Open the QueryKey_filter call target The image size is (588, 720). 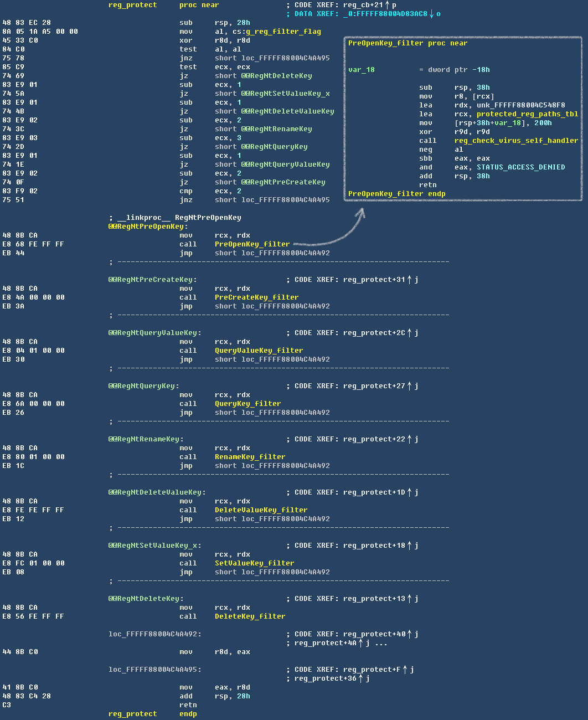point(247,404)
